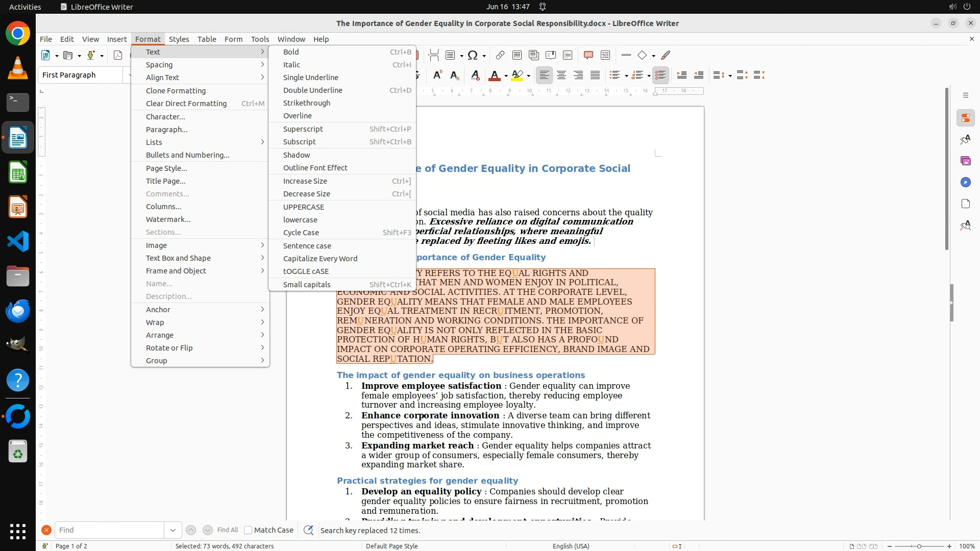
Task: Toggle the Match Case checkbox
Action: pos(248,530)
